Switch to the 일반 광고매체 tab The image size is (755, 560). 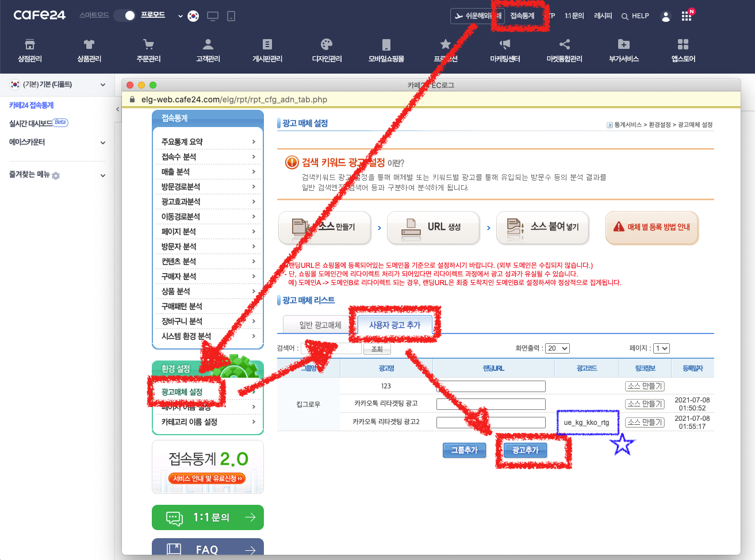coord(320,325)
